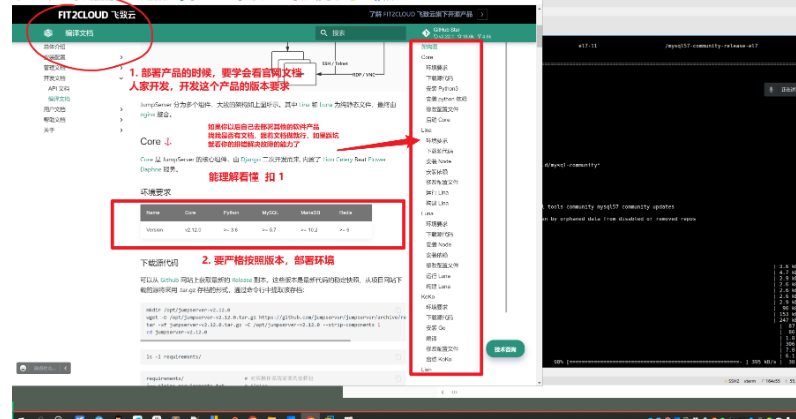The width and height of the screenshot is (796, 419).
Task: Click the search magnifier icon
Action: tap(324, 33)
